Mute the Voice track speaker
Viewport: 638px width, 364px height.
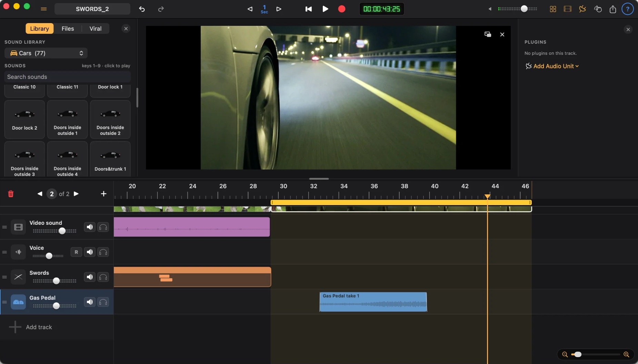pyautogui.click(x=90, y=252)
